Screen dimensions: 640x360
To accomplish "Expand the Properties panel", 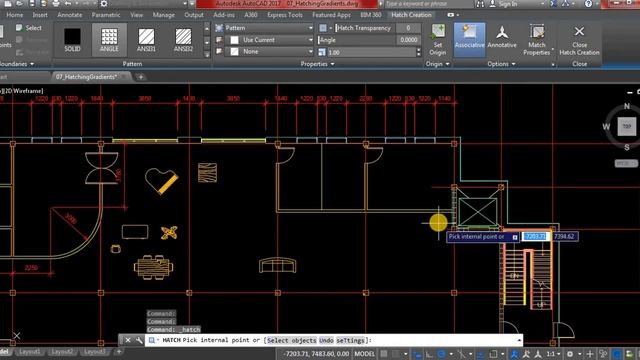I will (317, 64).
